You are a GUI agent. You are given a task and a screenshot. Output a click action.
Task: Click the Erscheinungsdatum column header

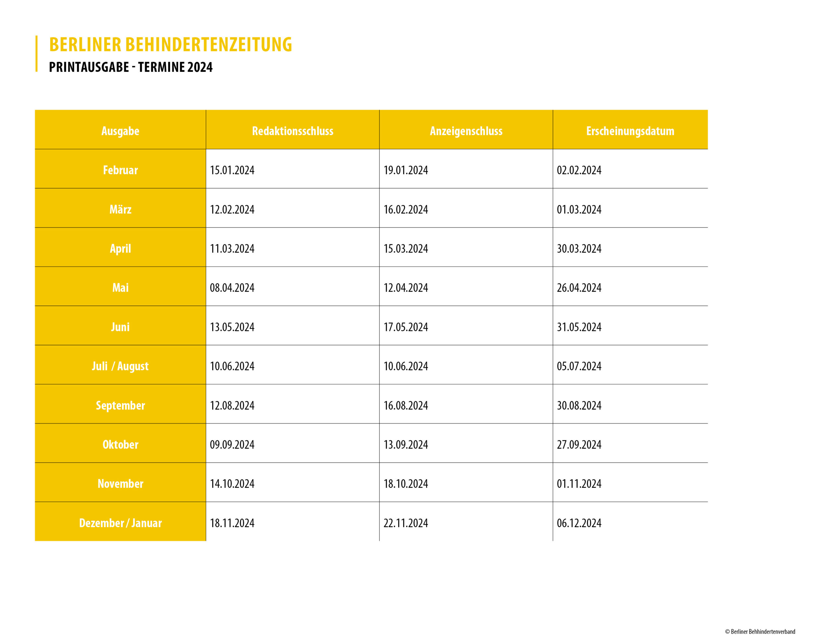point(630,131)
